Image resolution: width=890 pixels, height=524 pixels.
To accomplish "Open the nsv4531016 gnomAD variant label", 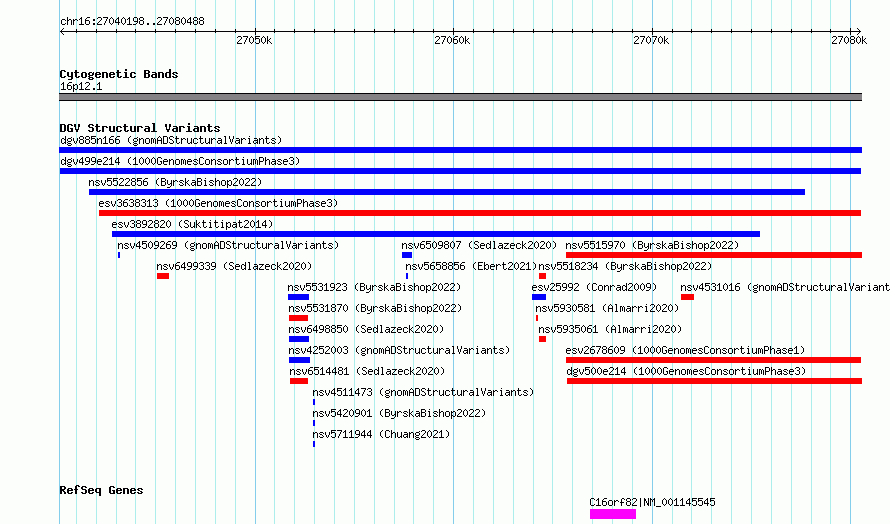I will coord(785,287).
